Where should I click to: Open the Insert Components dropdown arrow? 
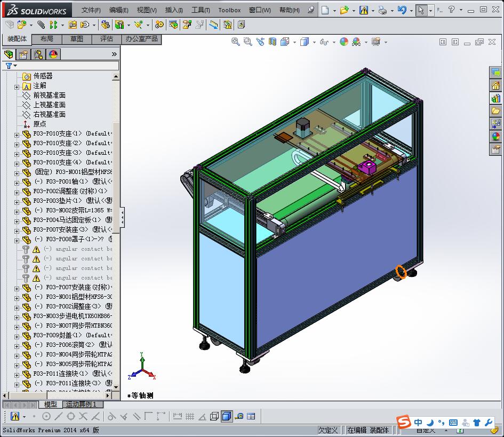31,25
